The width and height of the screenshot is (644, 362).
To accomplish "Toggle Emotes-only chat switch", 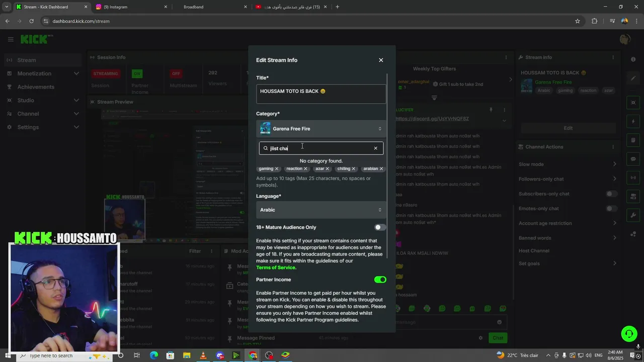I will (x=611, y=208).
